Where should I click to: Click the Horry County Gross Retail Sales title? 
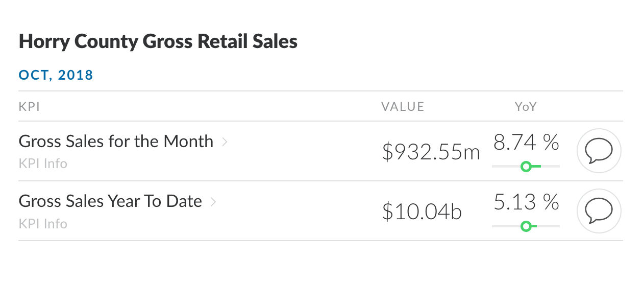(x=158, y=42)
